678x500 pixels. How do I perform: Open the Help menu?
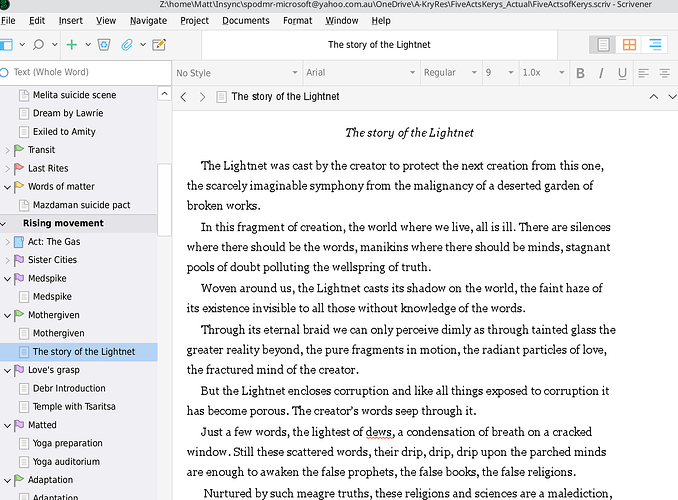381,20
